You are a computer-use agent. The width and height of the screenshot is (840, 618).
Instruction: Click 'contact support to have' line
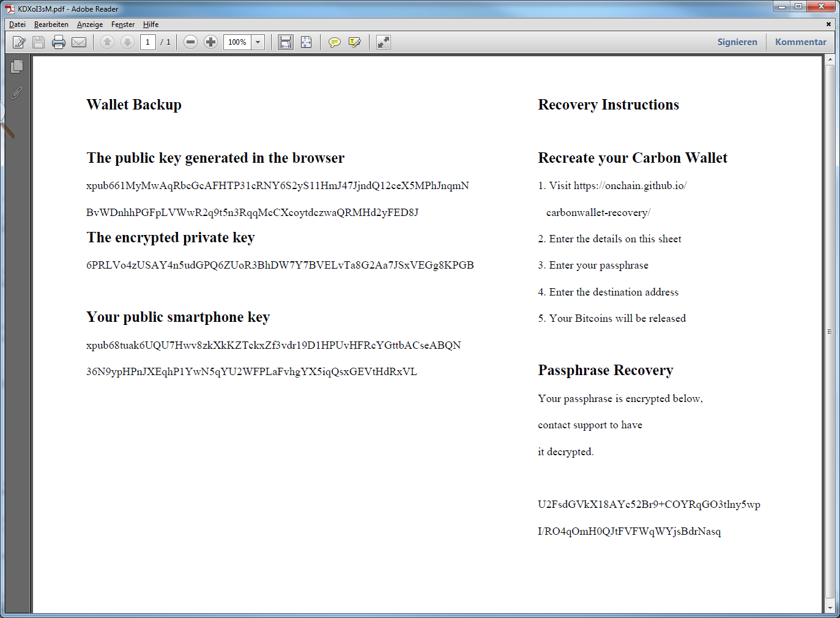(x=590, y=425)
